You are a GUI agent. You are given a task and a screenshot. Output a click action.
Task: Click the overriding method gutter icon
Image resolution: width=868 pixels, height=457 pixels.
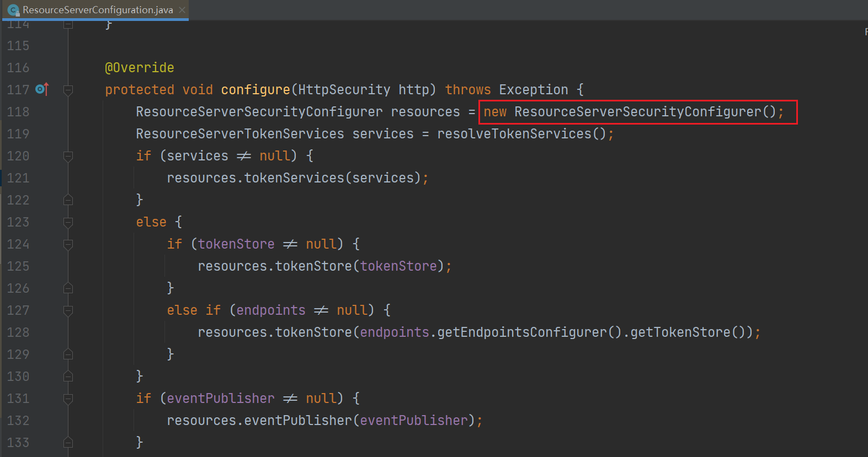tap(42, 89)
